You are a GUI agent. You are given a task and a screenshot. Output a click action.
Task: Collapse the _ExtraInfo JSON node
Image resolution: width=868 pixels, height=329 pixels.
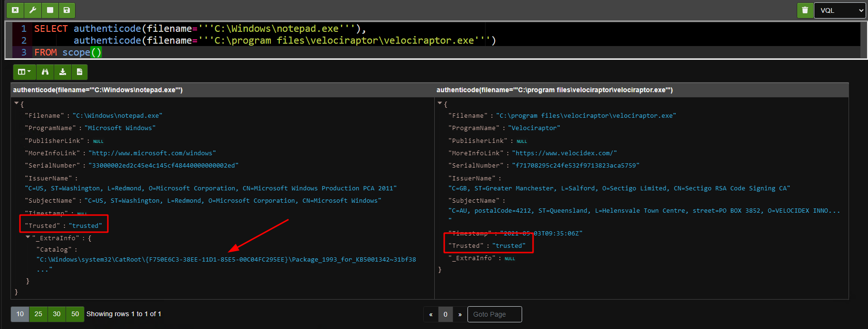click(x=28, y=237)
